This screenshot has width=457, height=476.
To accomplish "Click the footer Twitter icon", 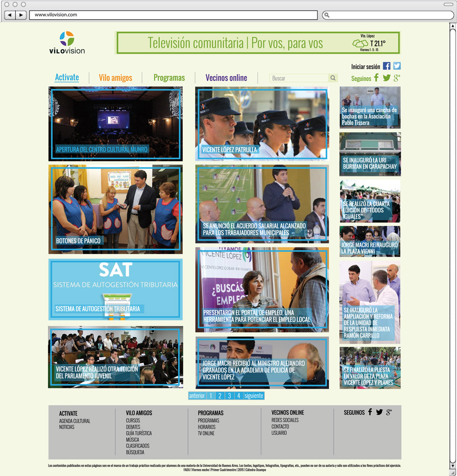I will click(x=379, y=412).
